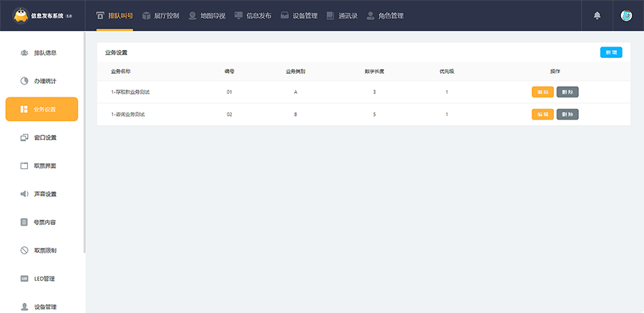
Task: Click the 设备管理 tray icon in top bar
Action: click(x=285, y=16)
